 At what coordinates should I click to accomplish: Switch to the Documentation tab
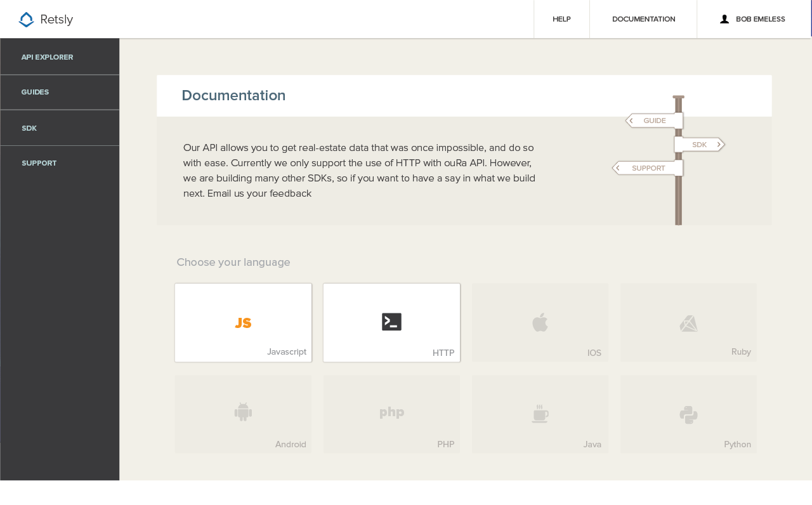[x=643, y=19]
